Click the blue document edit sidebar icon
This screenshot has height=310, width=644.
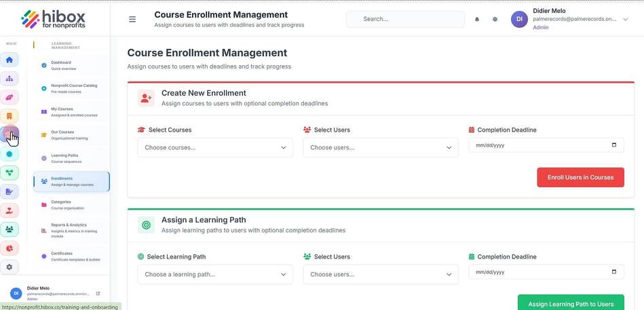(x=9, y=191)
